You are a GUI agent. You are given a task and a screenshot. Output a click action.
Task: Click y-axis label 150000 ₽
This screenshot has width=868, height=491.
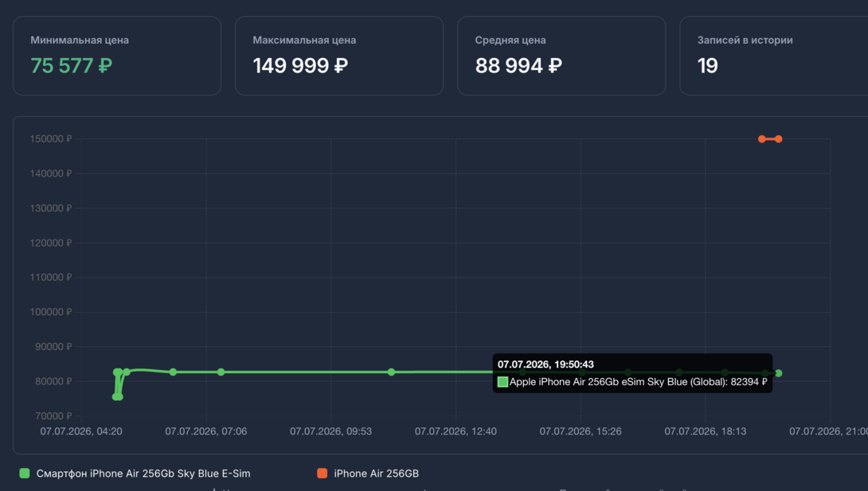(x=51, y=138)
